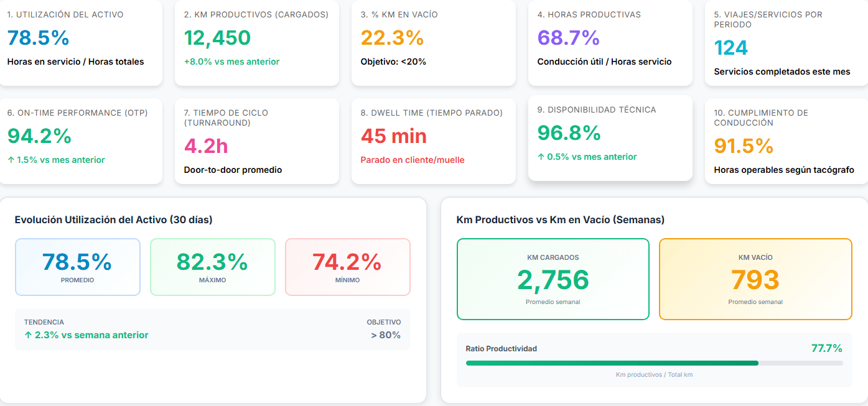Open the % Km en Vacío card
Image resolution: width=868 pixels, height=406 pixels.
[x=433, y=42]
